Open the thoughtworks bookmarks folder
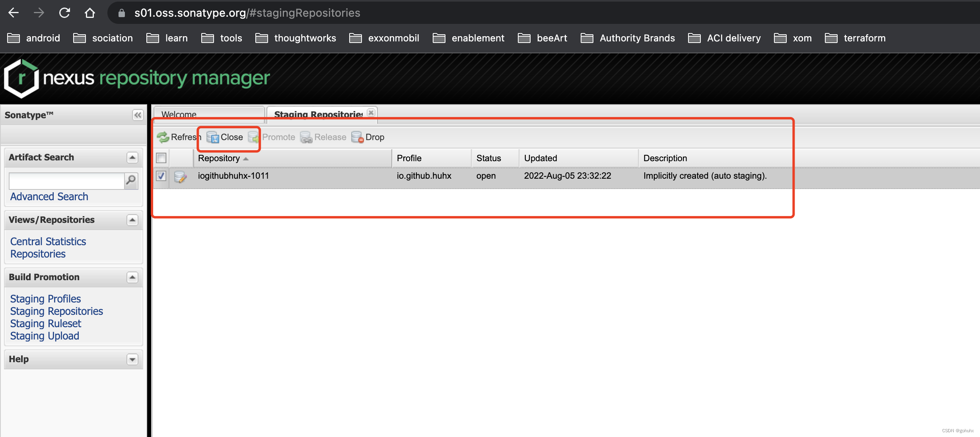Viewport: 980px width, 437px height. click(296, 38)
